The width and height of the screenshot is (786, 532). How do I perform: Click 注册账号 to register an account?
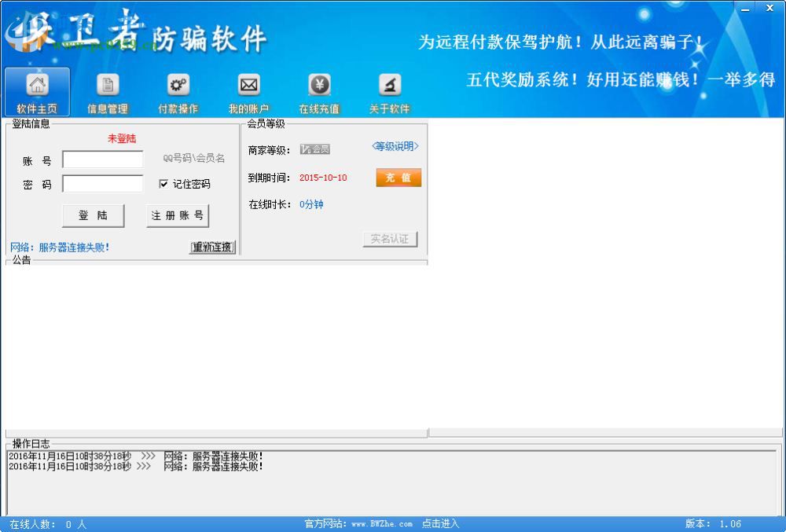point(177,215)
